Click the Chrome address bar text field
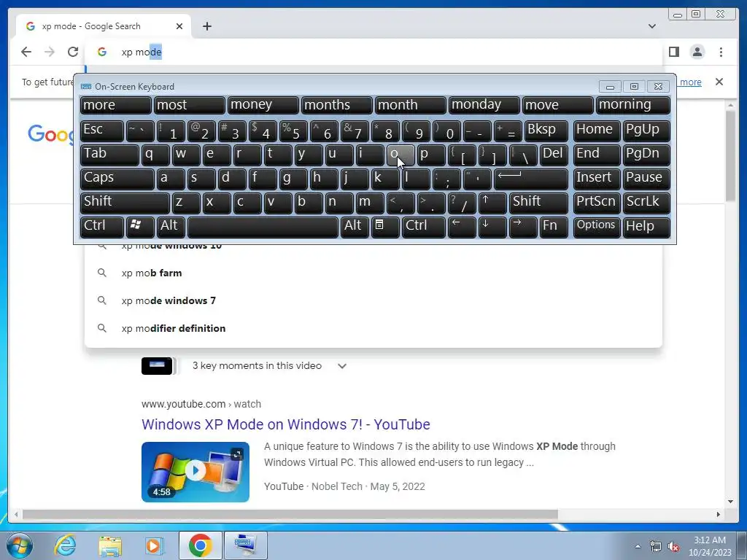The width and height of the screenshot is (747, 560). (373, 52)
